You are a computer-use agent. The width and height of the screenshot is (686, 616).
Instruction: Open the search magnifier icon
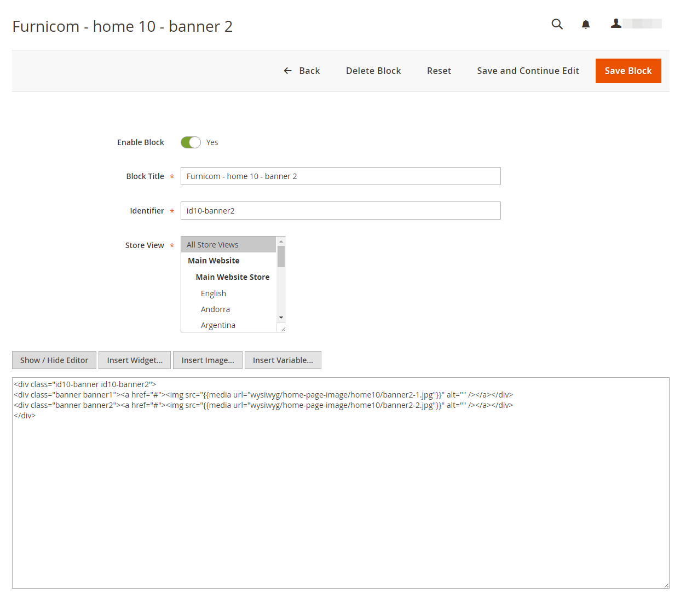(557, 24)
